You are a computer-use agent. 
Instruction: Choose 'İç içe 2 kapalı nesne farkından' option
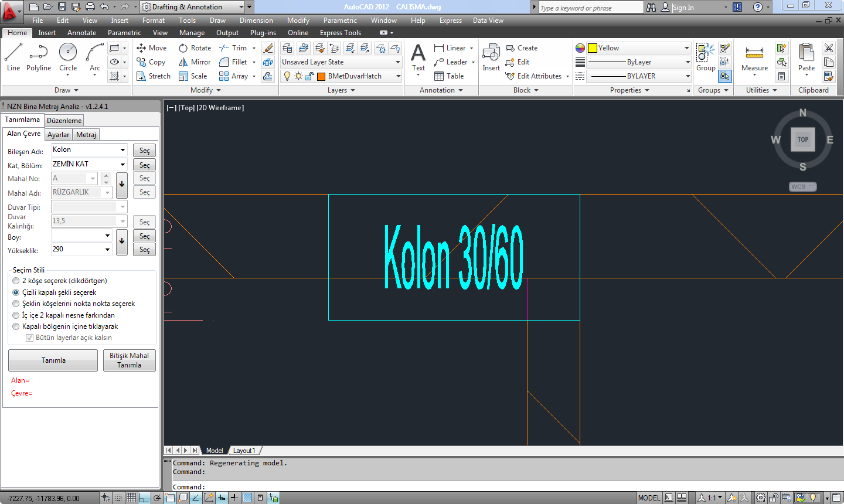coord(16,315)
